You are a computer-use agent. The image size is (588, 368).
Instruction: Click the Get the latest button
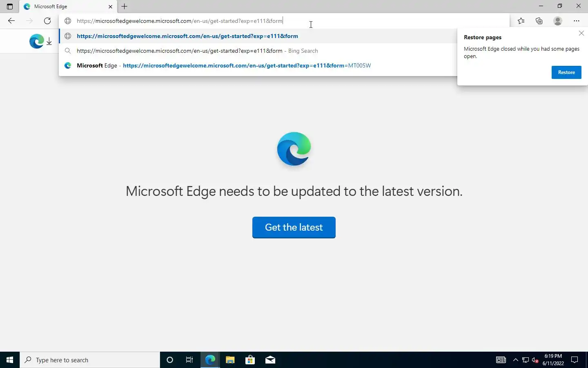click(x=294, y=227)
